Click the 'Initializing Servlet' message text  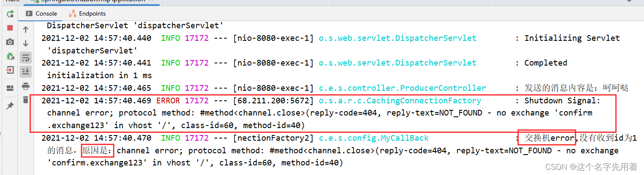pyautogui.click(x=572, y=38)
